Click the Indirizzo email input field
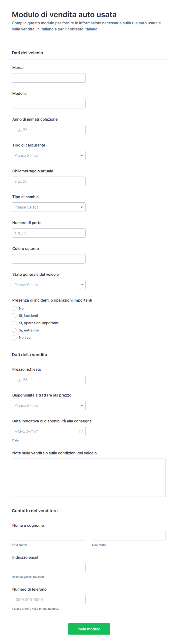Viewport: 176px width, 644px height. click(49, 567)
